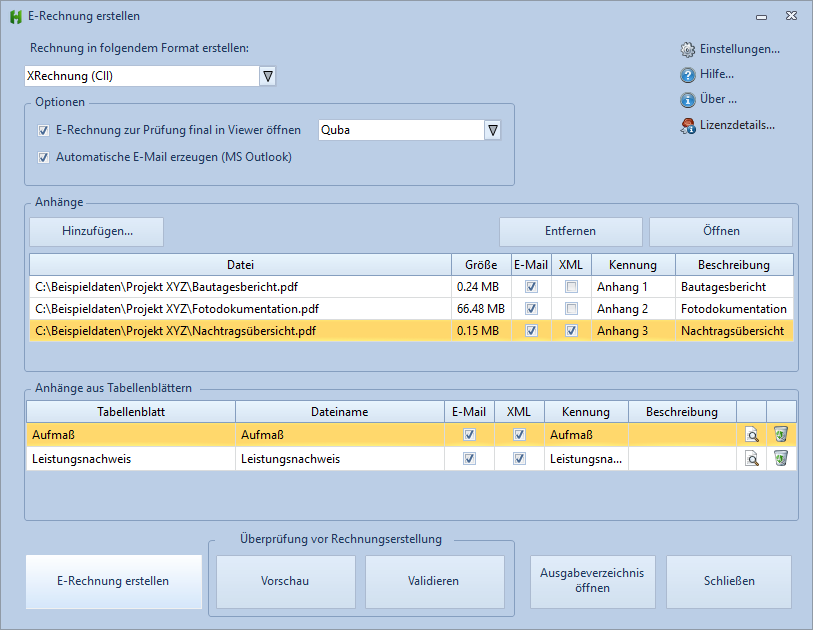This screenshot has width=813, height=630.
Task: Toggle 'E-Rechnung zur Prüfung final in Viewer öffnen' checkbox
Action: point(44,131)
